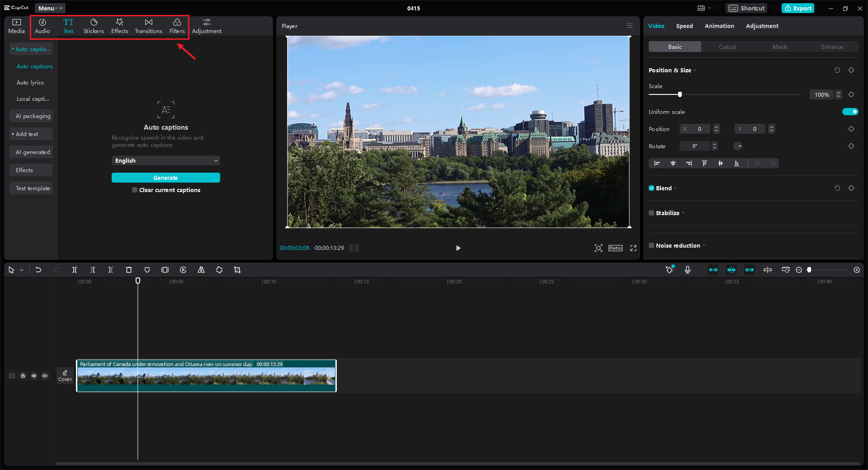This screenshot has height=470, width=868.
Task: Open AI packaging in sidebar
Action: [x=31, y=116]
